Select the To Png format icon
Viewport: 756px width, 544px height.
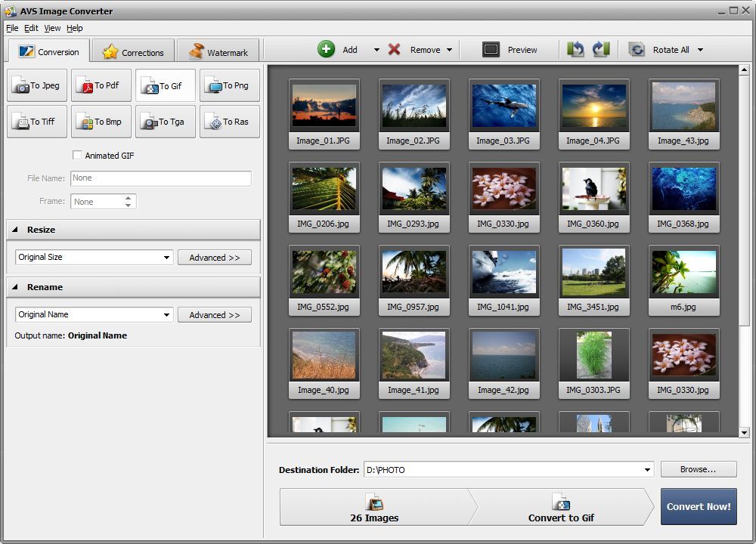(x=229, y=85)
